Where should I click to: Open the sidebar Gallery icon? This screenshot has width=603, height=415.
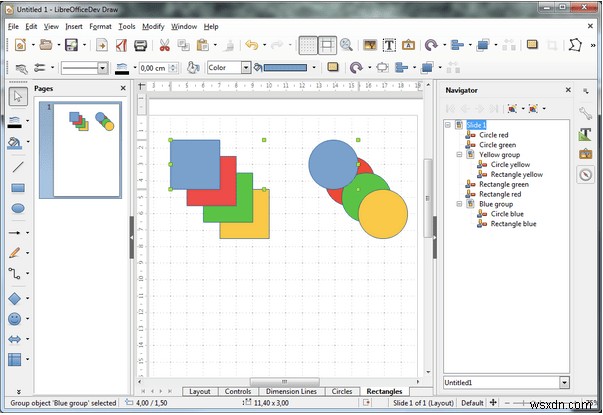(585, 154)
